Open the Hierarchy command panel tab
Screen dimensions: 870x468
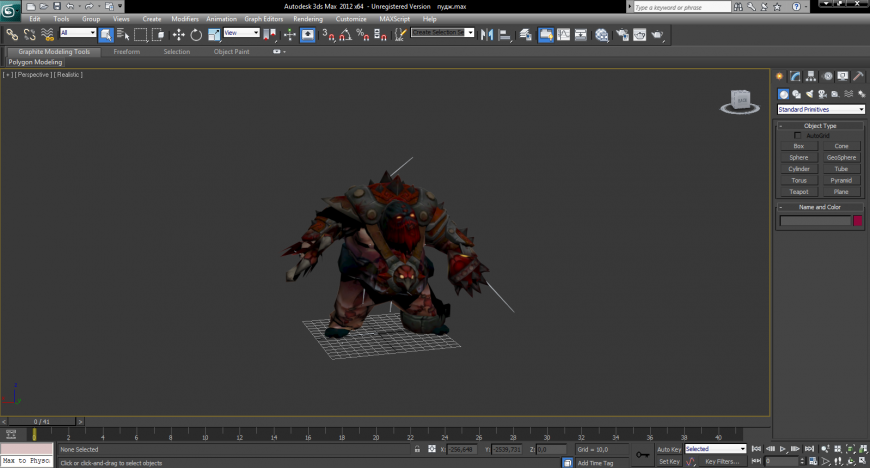[811, 76]
